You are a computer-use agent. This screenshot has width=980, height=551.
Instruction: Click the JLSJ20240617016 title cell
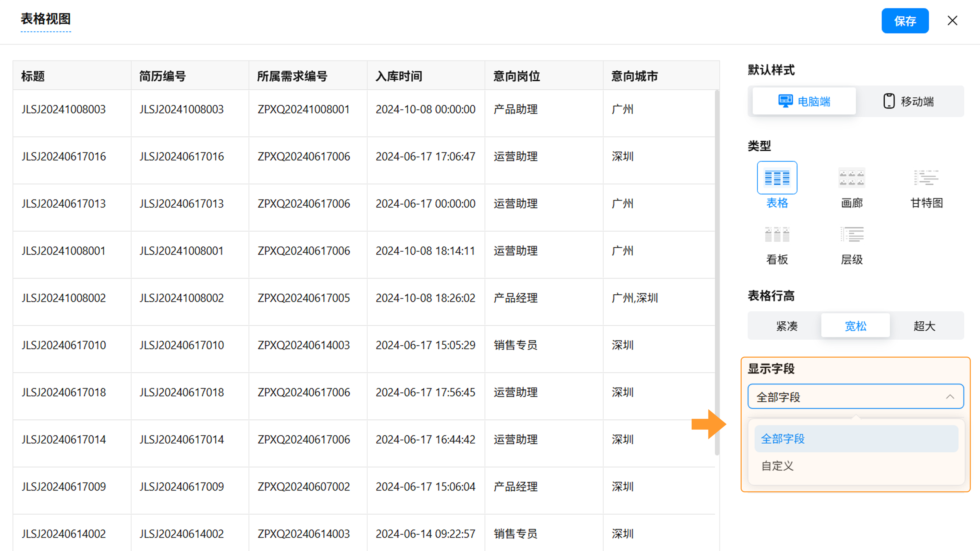[x=64, y=156]
